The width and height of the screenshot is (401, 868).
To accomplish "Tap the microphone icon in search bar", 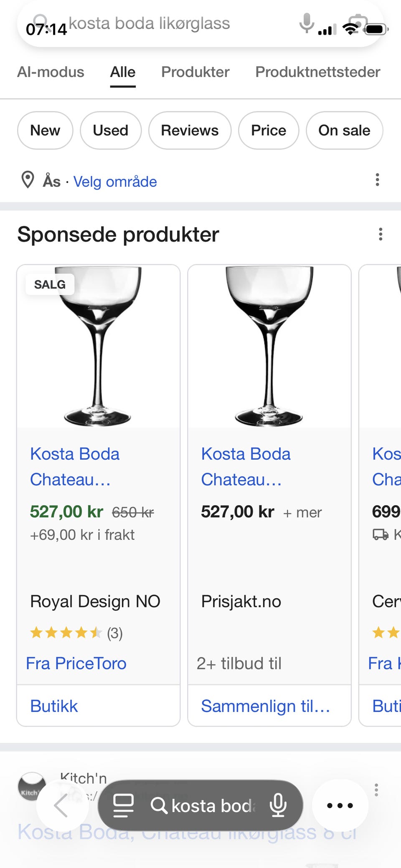I will 307,23.
